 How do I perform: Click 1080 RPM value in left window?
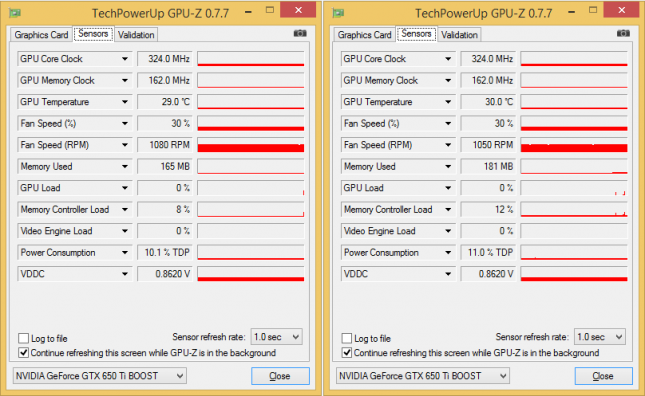[165, 145]
